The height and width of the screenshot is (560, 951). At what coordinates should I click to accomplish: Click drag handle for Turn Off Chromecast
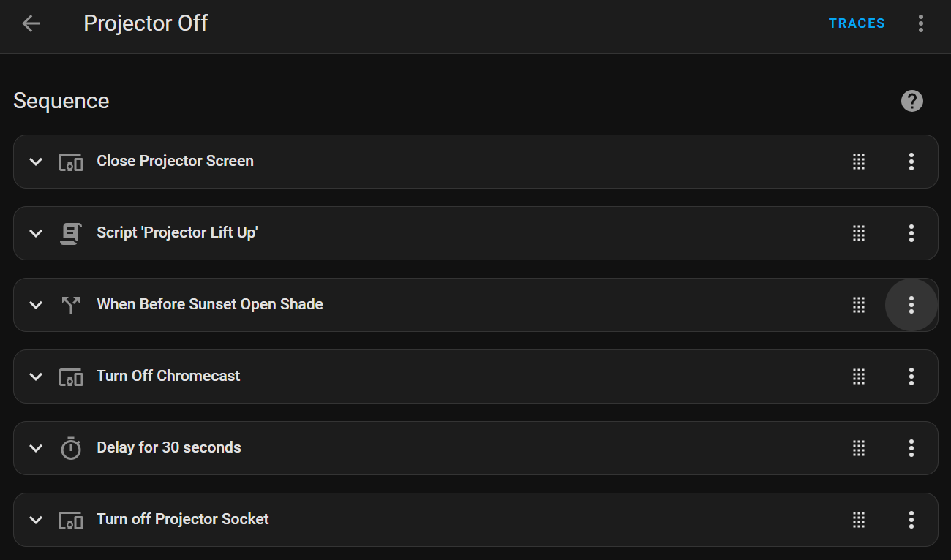click(x=859, y=377)
